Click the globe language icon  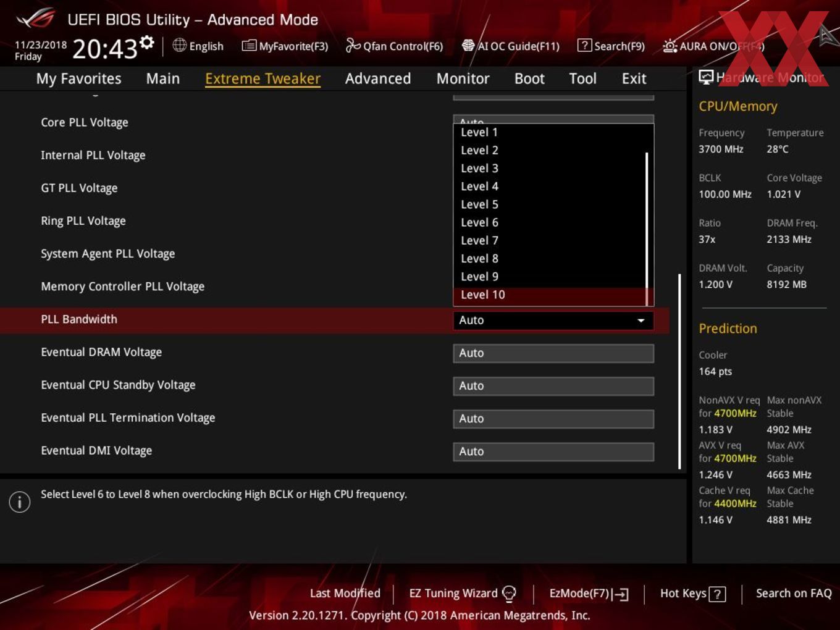[x=179, y=45]
